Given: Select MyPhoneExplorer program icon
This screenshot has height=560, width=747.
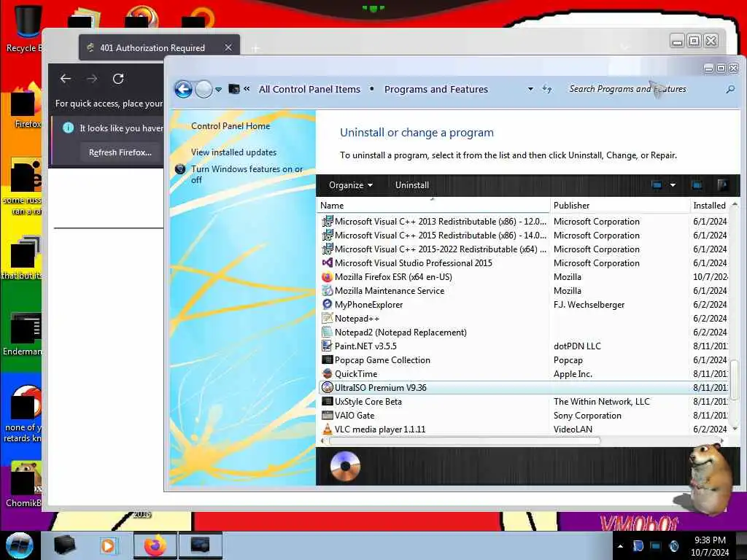Looking at the screenshot, I should tap(328, 304).
